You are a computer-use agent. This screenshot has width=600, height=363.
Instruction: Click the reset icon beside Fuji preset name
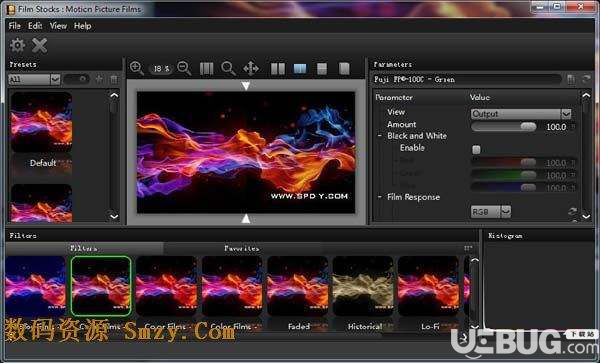point(586,79)
